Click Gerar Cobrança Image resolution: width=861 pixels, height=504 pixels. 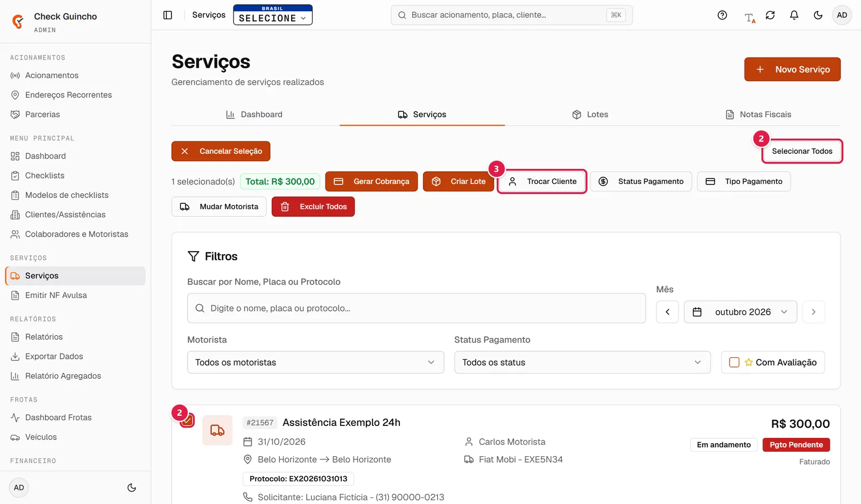coord(371,182)
